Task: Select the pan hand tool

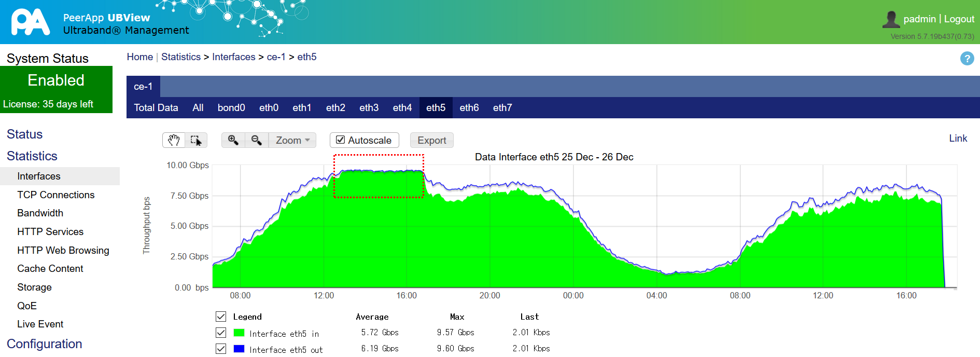Action: (x=174, y=140)
